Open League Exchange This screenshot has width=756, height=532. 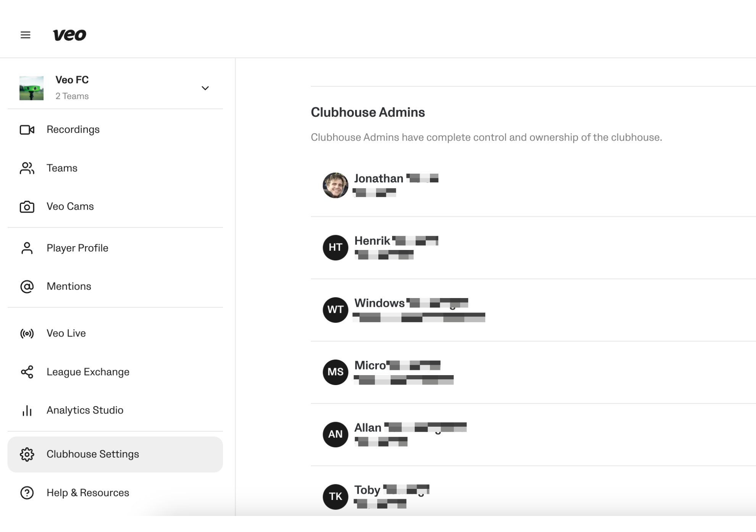[x=88, y=372]
